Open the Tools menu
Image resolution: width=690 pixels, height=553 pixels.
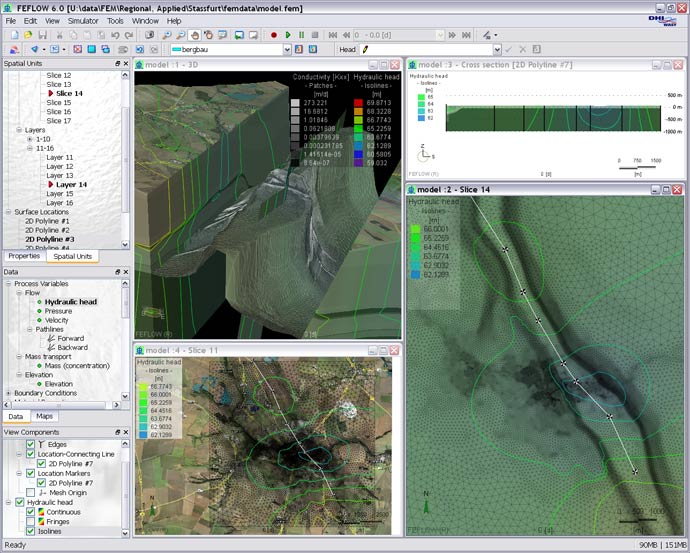pyautogui.click(x=115, y=21)
